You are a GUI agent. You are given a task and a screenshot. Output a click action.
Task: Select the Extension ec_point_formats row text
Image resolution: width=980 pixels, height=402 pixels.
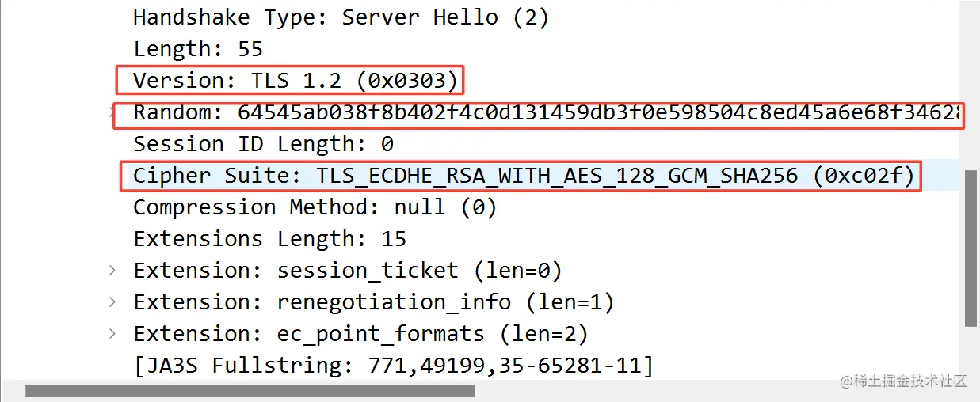point(360,334)
